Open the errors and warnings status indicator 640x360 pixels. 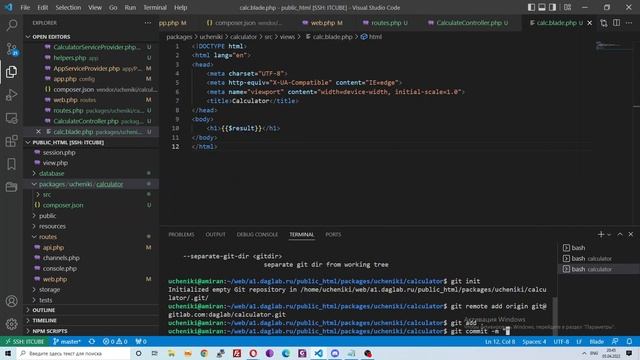[115, 341]
